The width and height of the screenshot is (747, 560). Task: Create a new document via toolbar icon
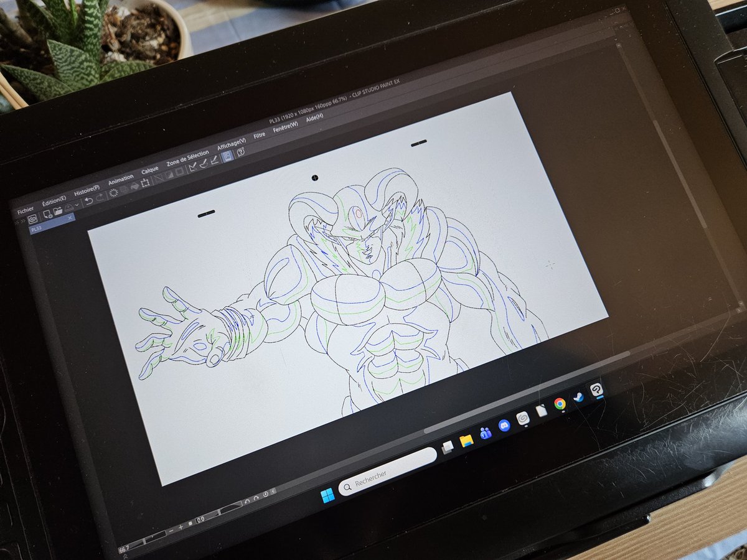[x=48, y=214]
